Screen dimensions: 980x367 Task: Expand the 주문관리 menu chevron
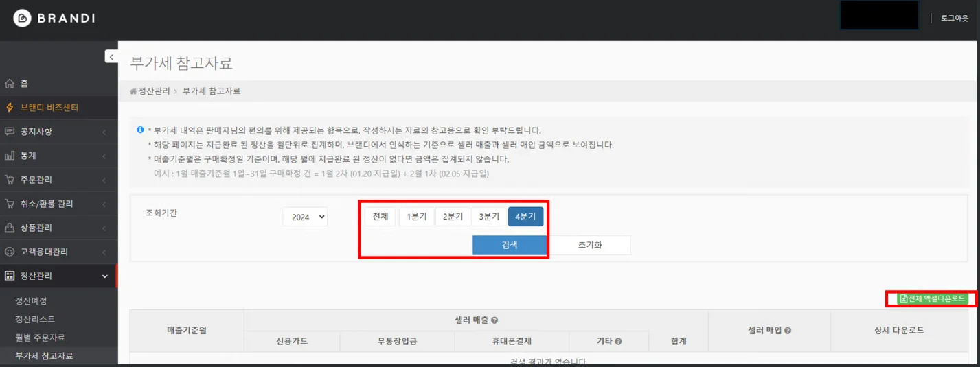[x=104, y=180]
